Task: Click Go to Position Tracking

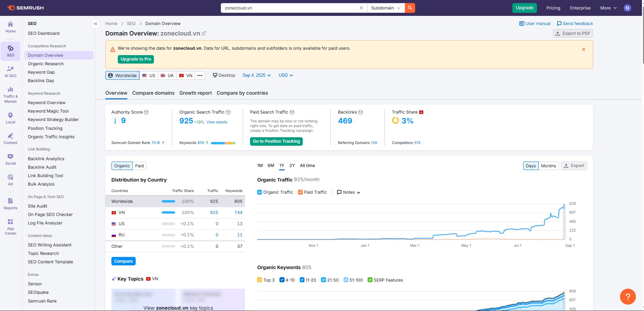Action: tap(276, 141)
